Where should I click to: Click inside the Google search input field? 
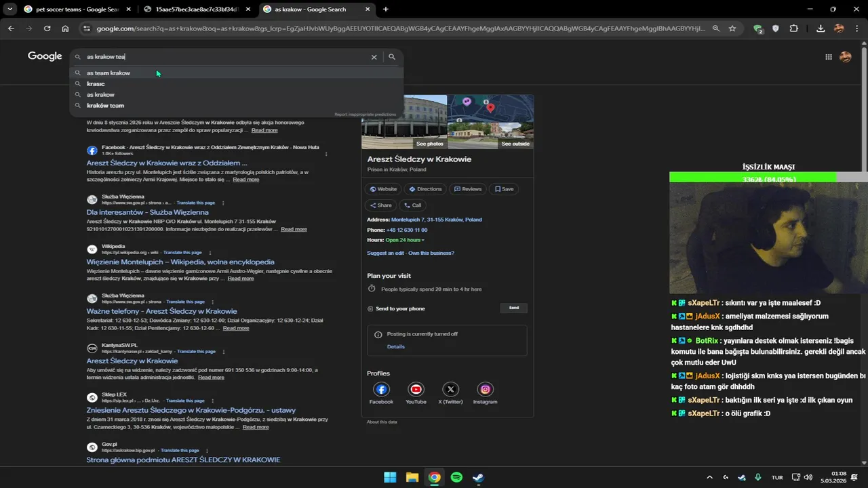click(227, 57)
